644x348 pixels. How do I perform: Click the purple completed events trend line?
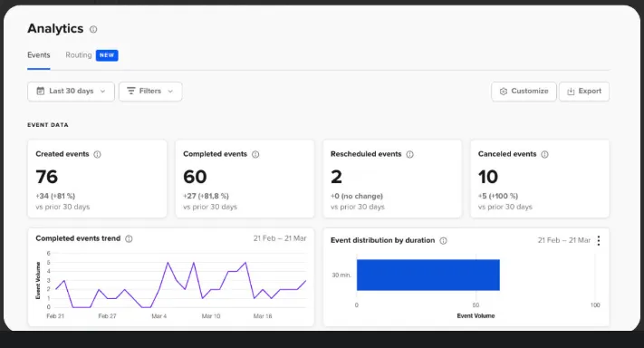168,263
